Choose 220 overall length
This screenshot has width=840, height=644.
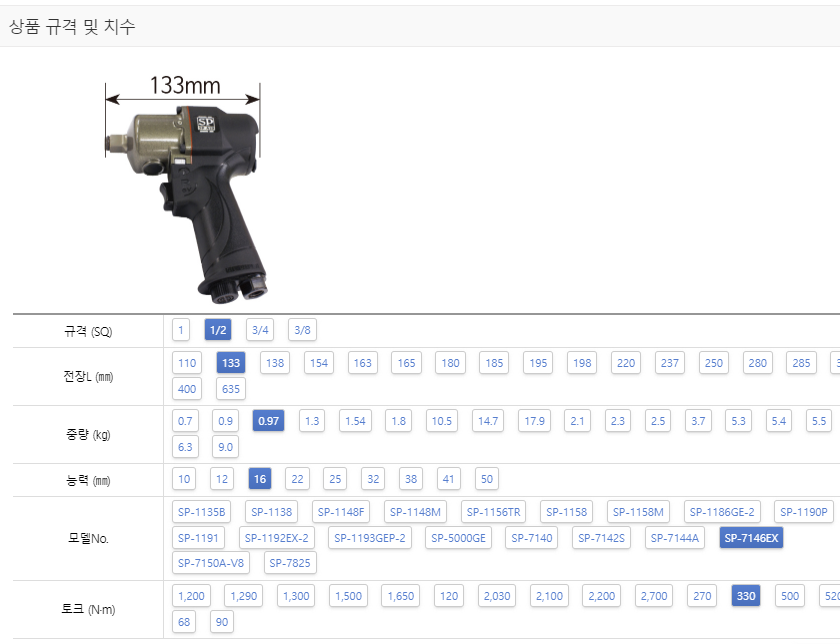(x=626, y=363)
